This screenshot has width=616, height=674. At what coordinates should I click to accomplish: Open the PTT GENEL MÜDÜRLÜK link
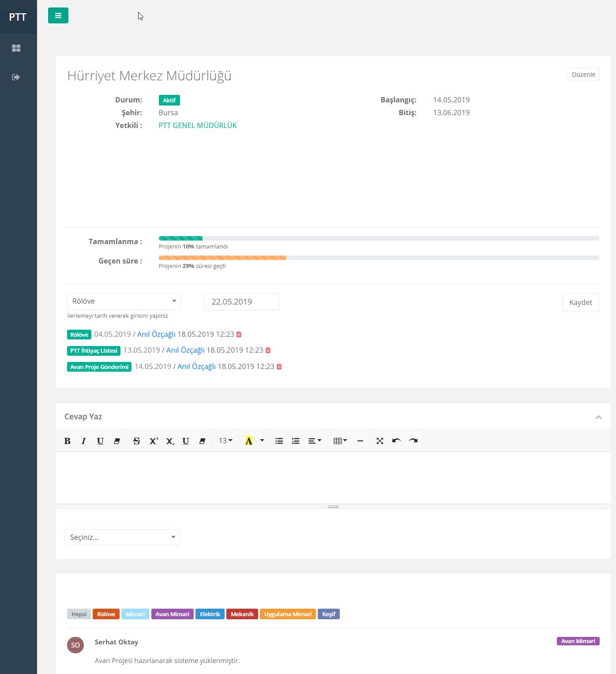coord(198,125)
